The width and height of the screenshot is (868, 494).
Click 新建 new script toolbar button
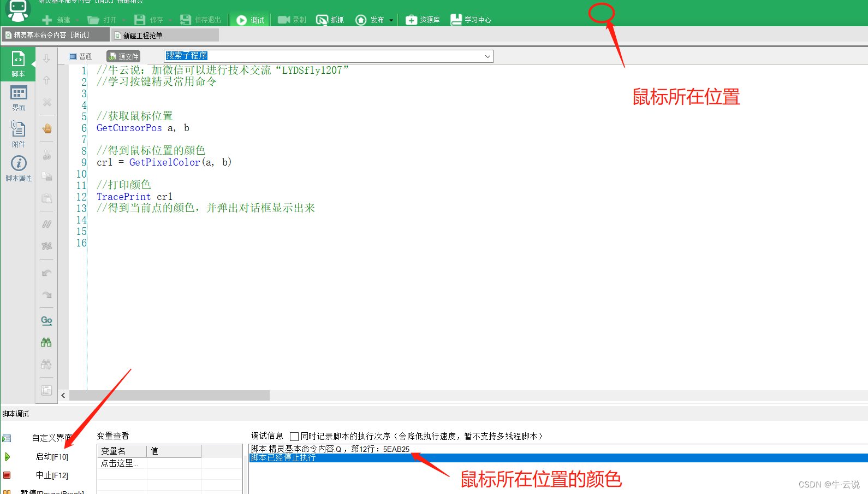coord(57,20)
